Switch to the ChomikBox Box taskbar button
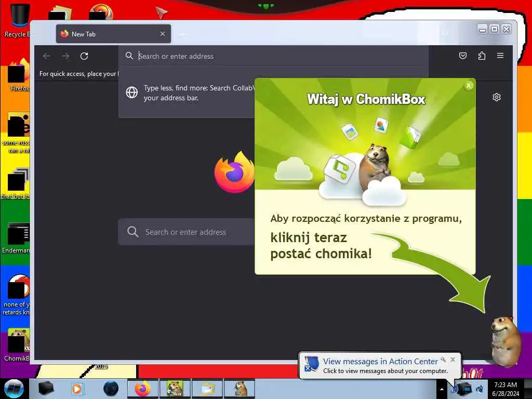The image size is (532, 399). point(175,389)
